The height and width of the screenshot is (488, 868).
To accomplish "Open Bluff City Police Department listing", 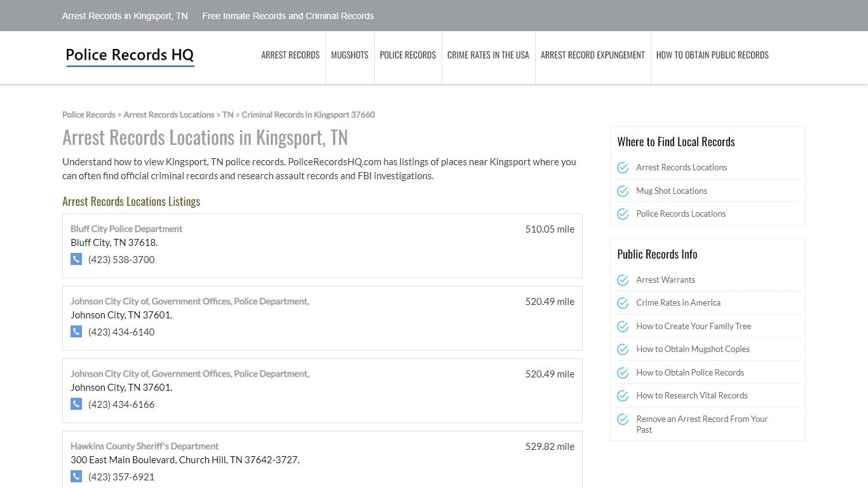I will 126,229.
